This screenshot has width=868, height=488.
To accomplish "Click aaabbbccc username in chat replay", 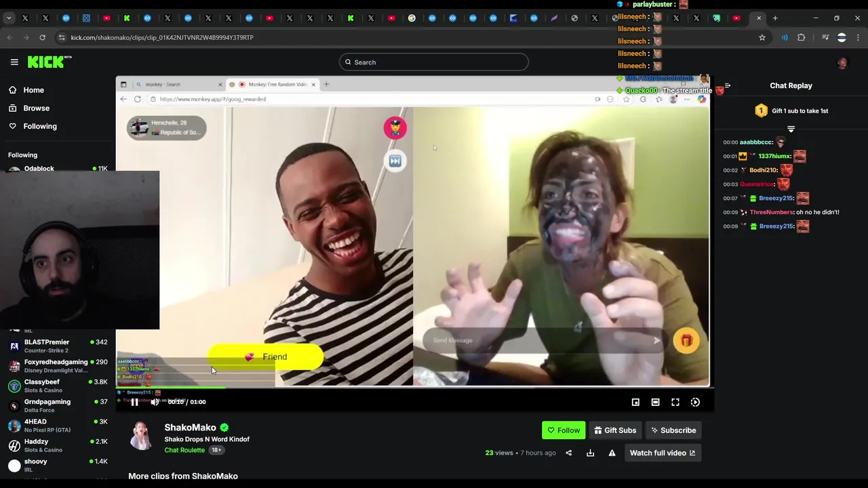I will tap(756, 142).
